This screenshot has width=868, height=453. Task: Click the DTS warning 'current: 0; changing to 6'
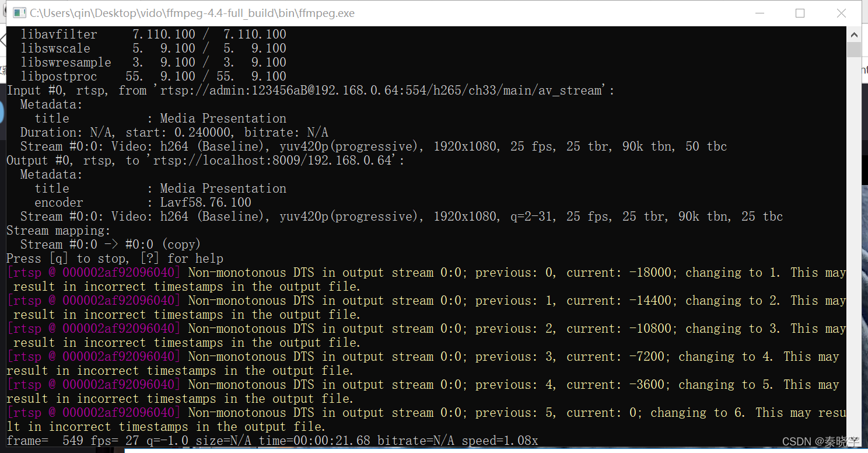426,420
